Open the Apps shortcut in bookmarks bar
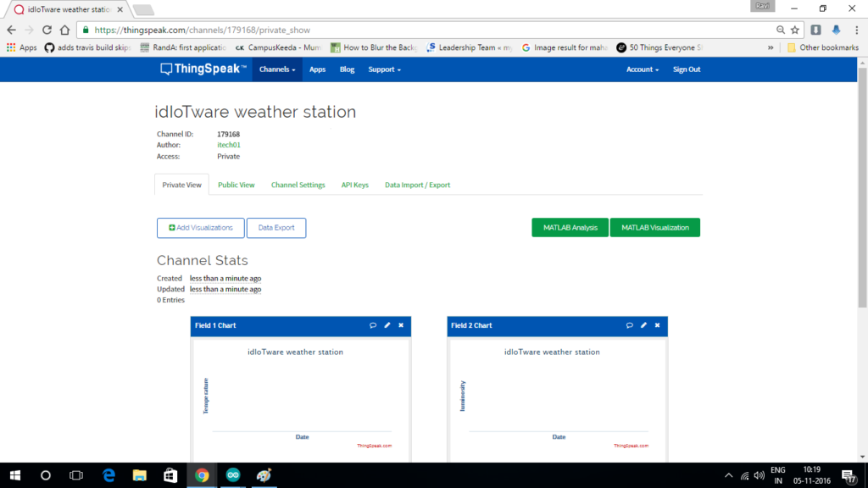The width and height of the screenshot is (868, 488). (x=21, y=47)
